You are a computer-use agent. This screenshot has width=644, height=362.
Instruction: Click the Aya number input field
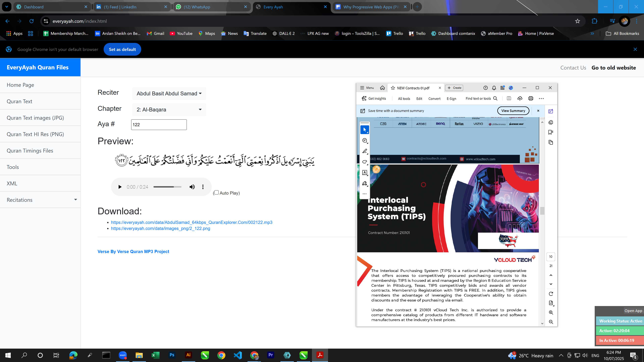click(x=159, y=125)
